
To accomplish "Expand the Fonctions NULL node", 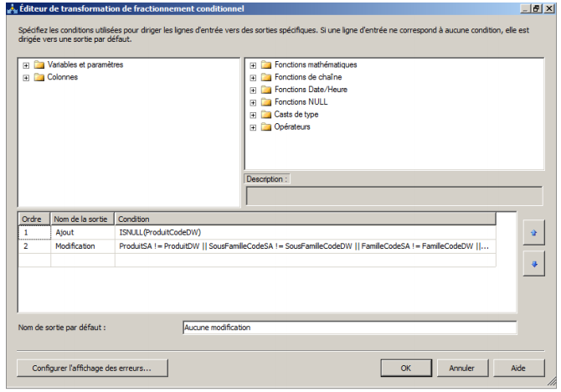I will 253,102.
